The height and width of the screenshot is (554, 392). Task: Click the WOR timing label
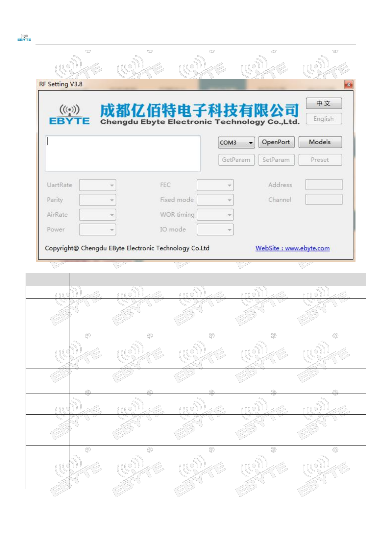point(177,215)
